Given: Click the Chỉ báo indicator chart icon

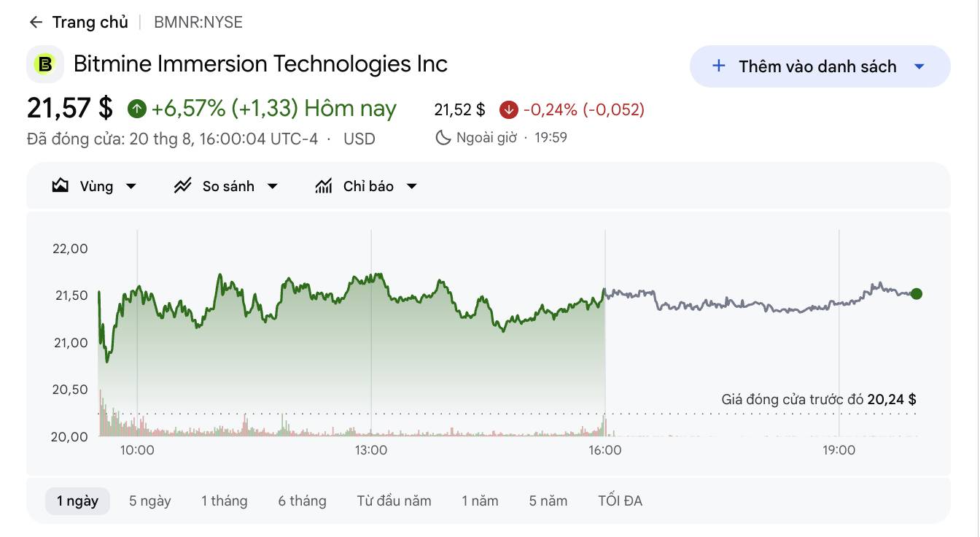Looking at the screenshot, I should pyautogui.click(x=323, y=186).
